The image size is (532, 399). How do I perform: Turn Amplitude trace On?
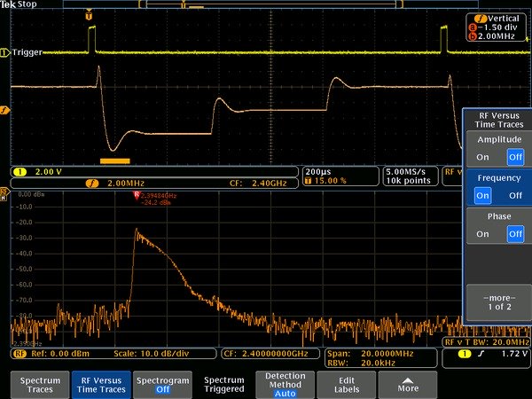[x=483, y=157]
